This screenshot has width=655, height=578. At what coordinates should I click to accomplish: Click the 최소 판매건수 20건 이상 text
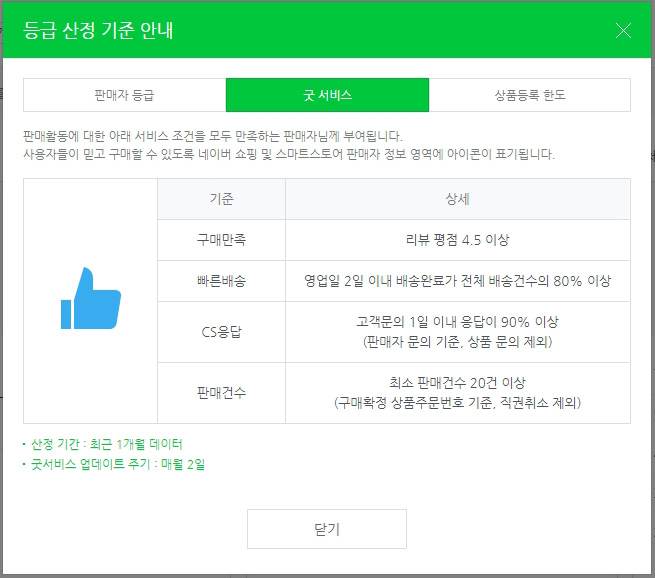point(457,383)
